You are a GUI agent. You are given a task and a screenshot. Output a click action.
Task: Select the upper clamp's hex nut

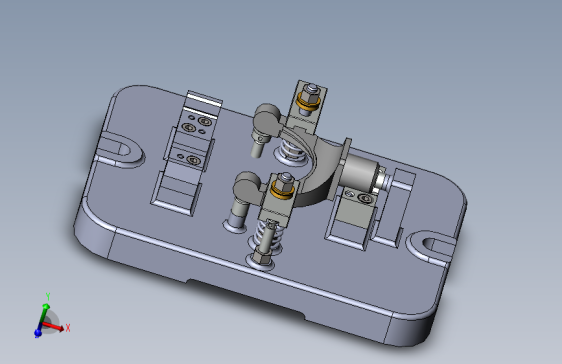point(310,93)
